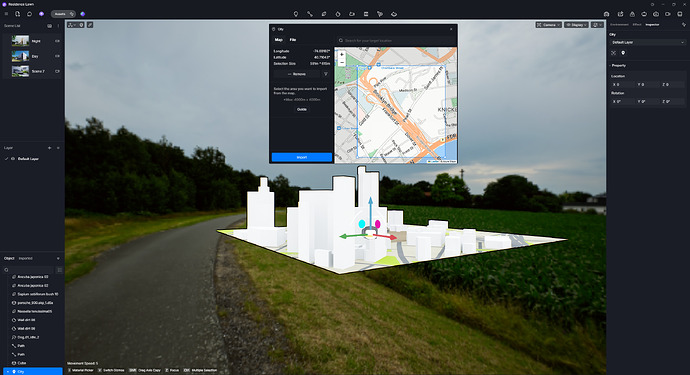The image size is (690, 375).
Task: Switch to the Effect tab
Action: tap(637, 25)
